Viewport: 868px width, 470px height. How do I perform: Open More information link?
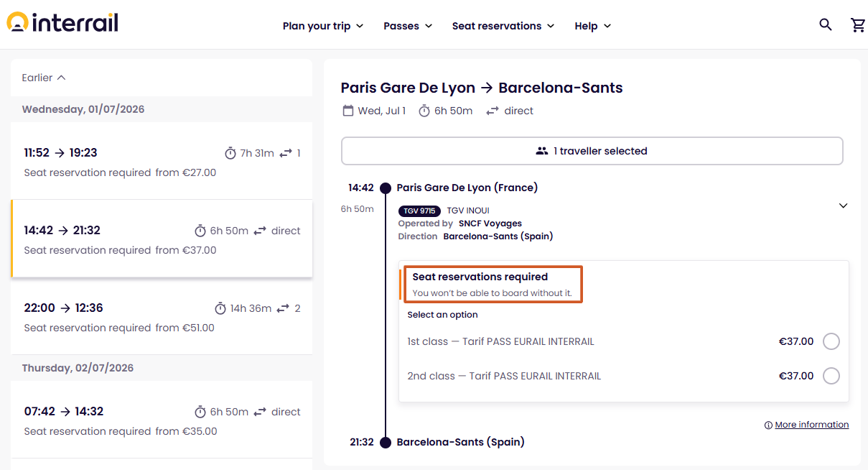click(x=811, y=425)
